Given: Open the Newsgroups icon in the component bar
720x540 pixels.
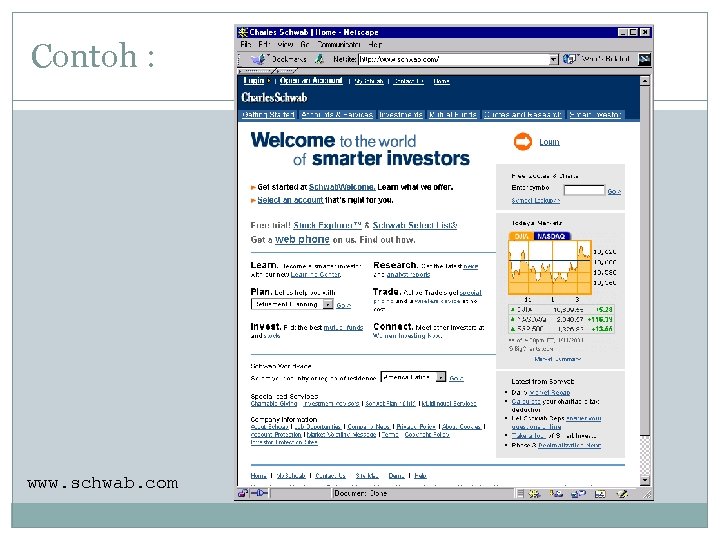Looking at the screenshot, I should (x=578, y=494).
